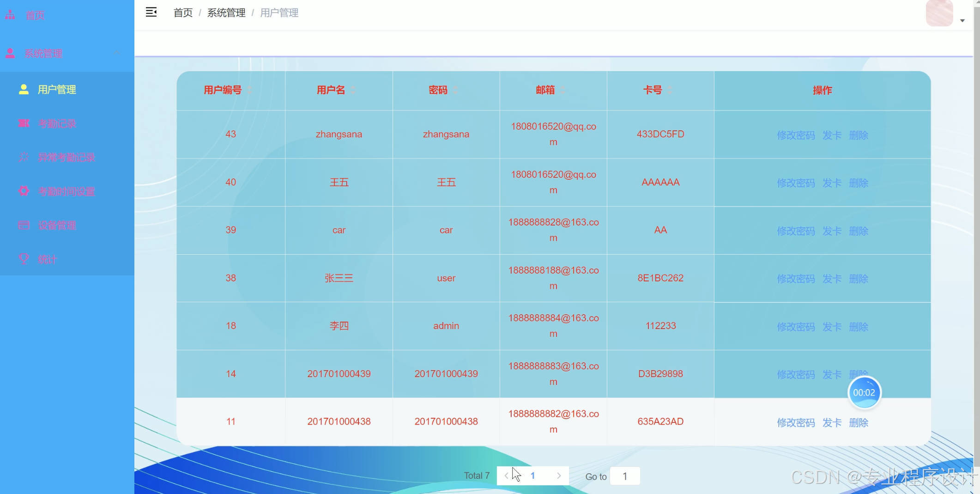Click the user avatar picture
This screenshot has height=494, width=980.
pos(939,13)
